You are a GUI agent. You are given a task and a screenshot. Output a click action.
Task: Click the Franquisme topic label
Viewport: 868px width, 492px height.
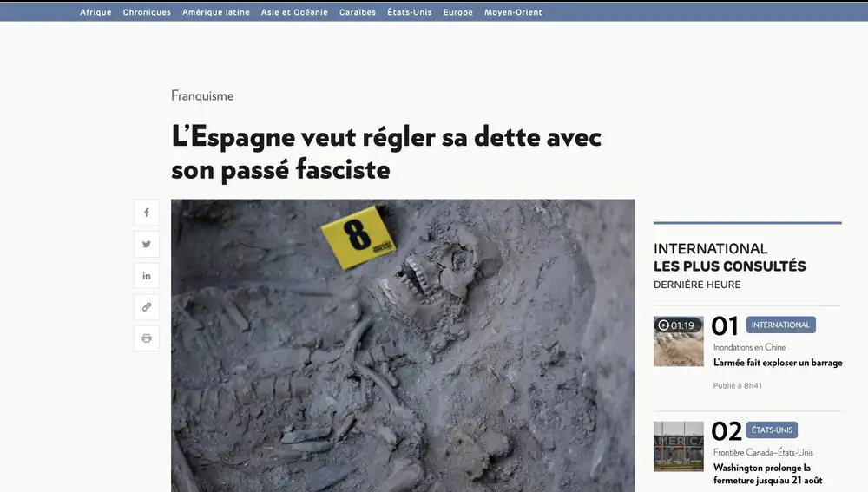202,96
